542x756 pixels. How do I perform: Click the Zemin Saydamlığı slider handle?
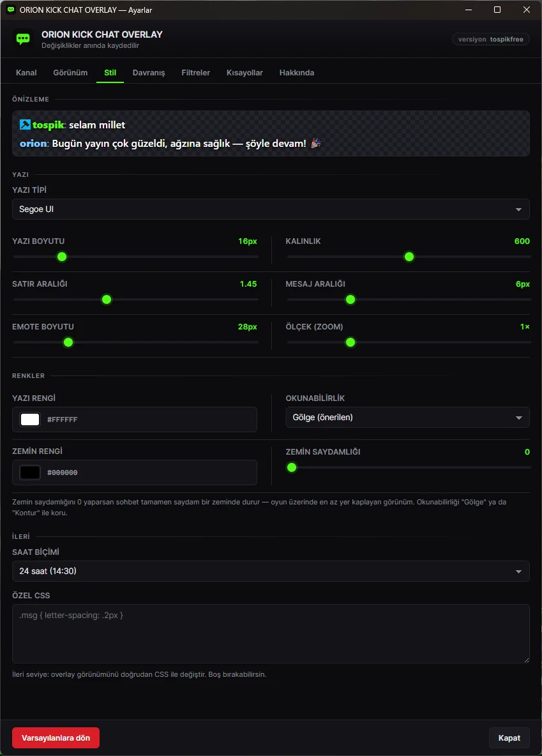click(x=292, y=467)
